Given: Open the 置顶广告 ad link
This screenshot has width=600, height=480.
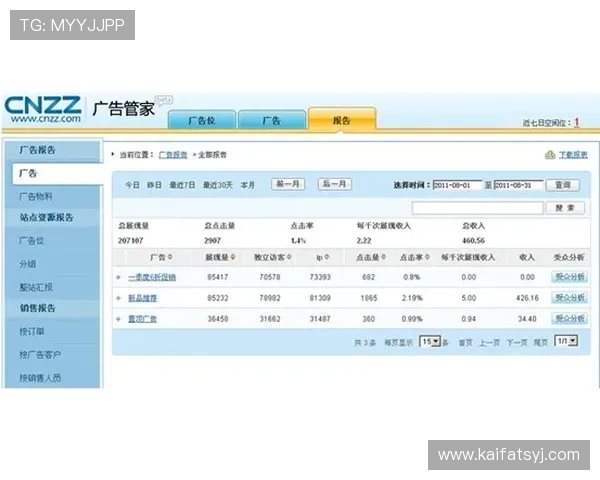Looking at the screenshot, I should [x=142, y=319].
